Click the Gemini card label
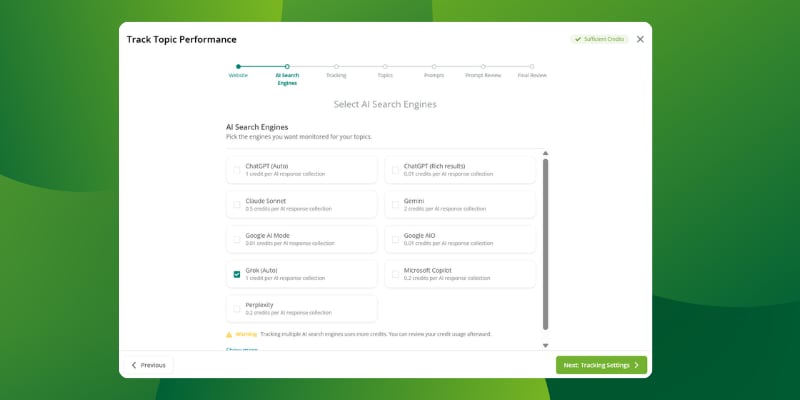Image resolution: width=800 pixels, height=400 pixels. [414, 201]
